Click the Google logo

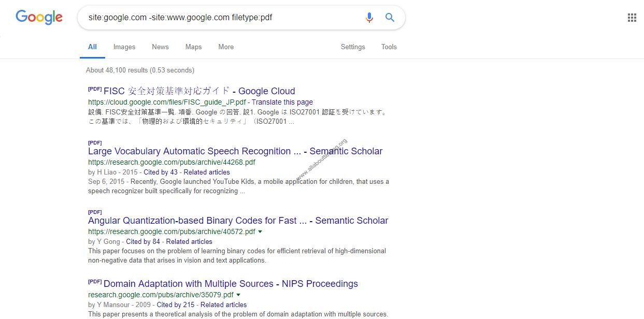(x=39, y=17)
